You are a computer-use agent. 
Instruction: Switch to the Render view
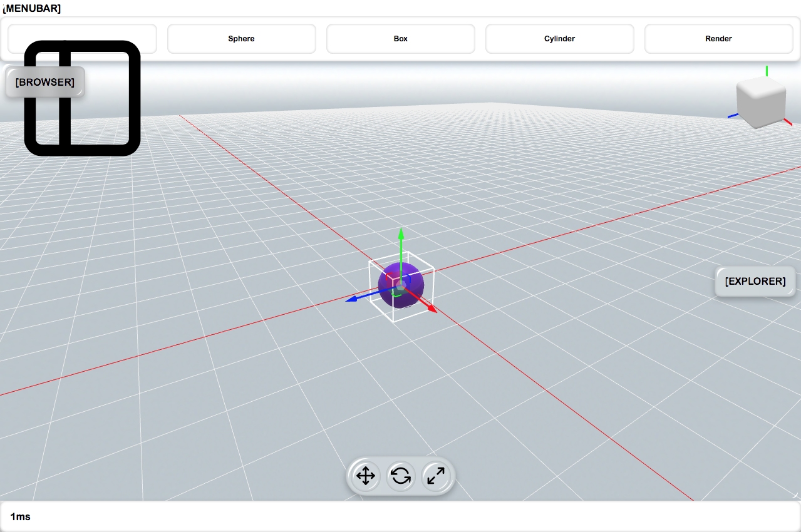718,38
